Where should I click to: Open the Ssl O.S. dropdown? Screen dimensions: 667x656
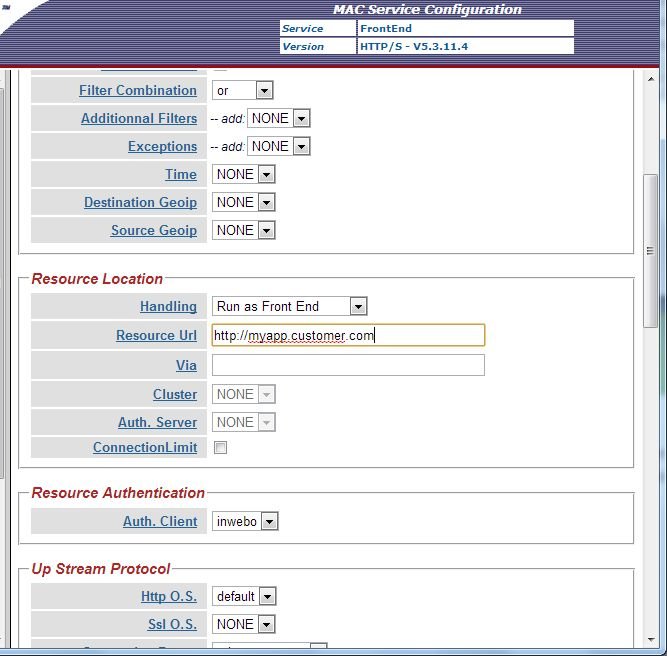[x=244, y=624]
